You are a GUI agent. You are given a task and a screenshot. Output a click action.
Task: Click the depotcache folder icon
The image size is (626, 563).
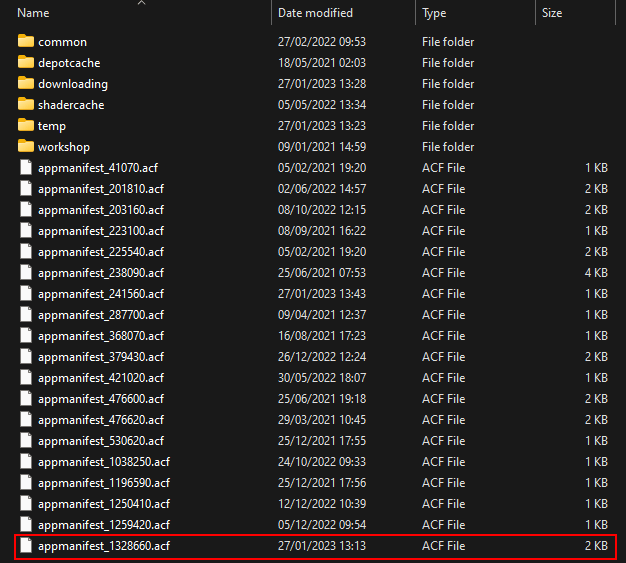click(x=26, y=62)
